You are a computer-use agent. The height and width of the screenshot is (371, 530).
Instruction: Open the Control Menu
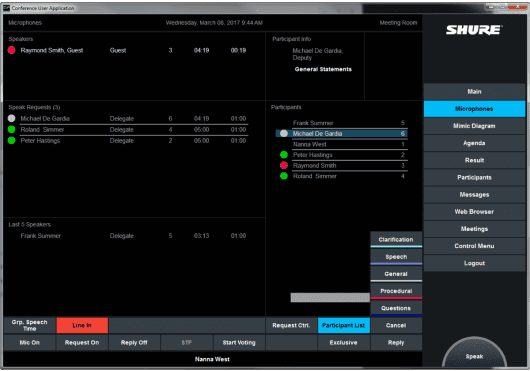coord(474,246)
